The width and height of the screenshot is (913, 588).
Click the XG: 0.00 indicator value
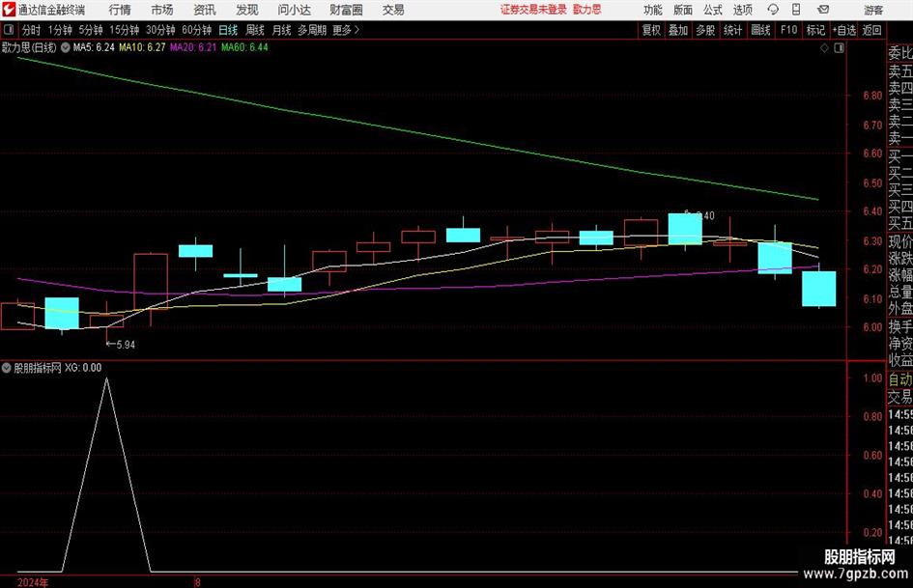tap(83, 368)
